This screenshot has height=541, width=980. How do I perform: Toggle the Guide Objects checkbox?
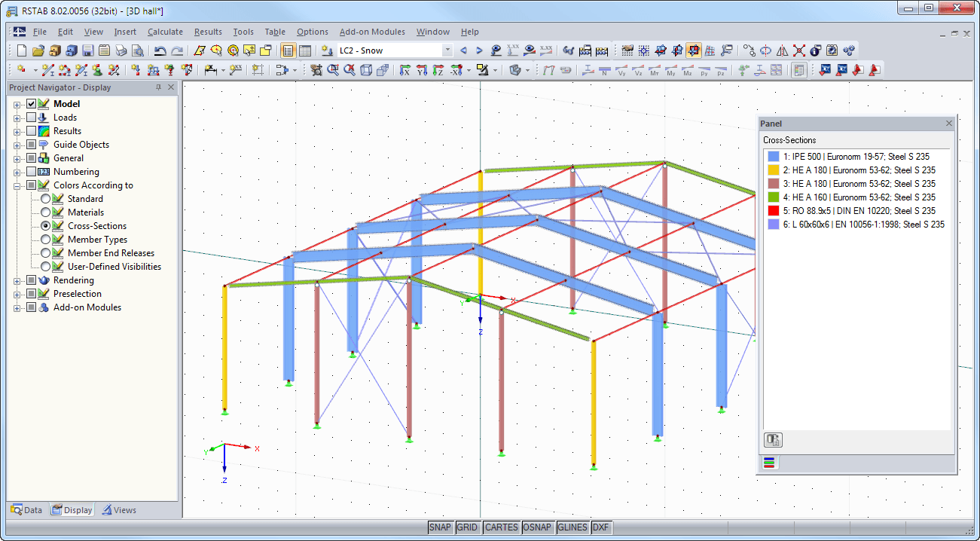(31, 145)
